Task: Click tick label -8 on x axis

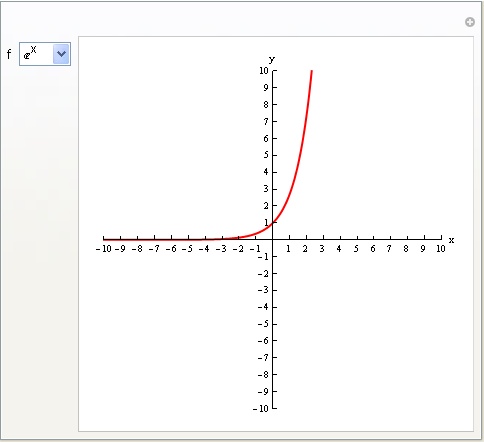Action: tap(137, 249)
